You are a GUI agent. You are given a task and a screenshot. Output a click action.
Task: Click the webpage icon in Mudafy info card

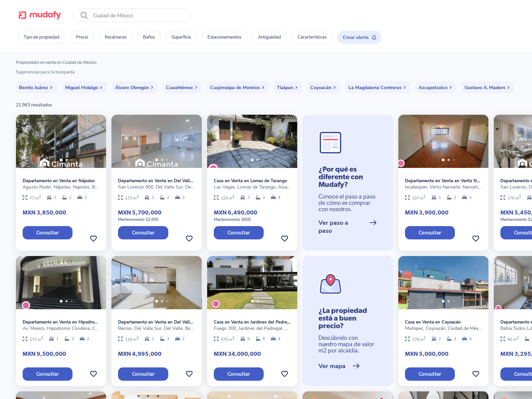(331, 143)
